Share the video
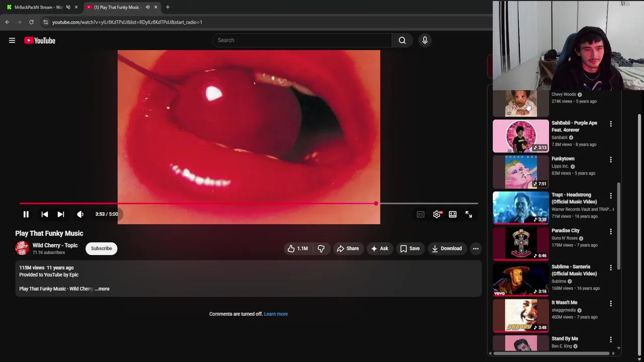The image size is (644, 362). 348,248
